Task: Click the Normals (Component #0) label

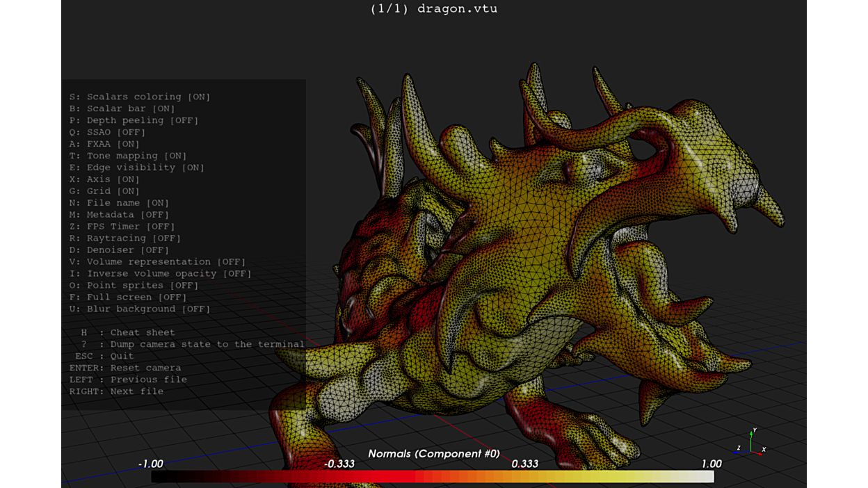Action: 434,453
